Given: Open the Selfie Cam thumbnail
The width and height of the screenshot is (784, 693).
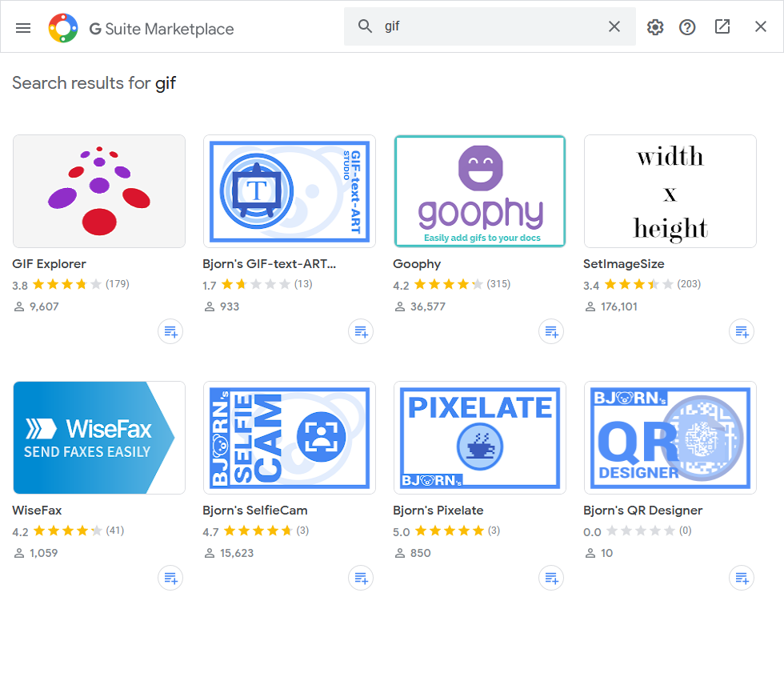Looking at the screenshot, I should [x=290, y=438].
